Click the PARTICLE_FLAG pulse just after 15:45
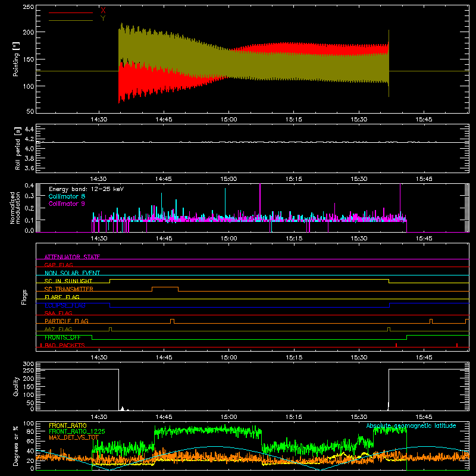Image resolution: width=476 pixels, height=476 pixels. click(x=431, y=321)
